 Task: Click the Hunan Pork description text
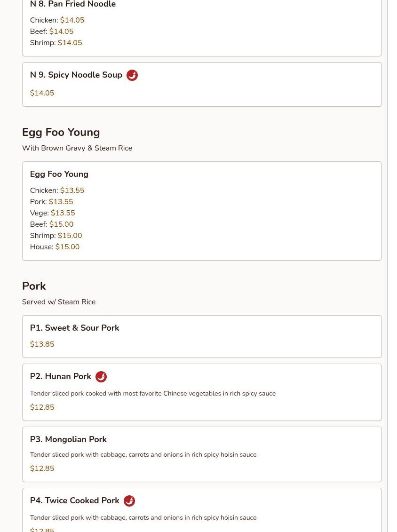[153, 394]
